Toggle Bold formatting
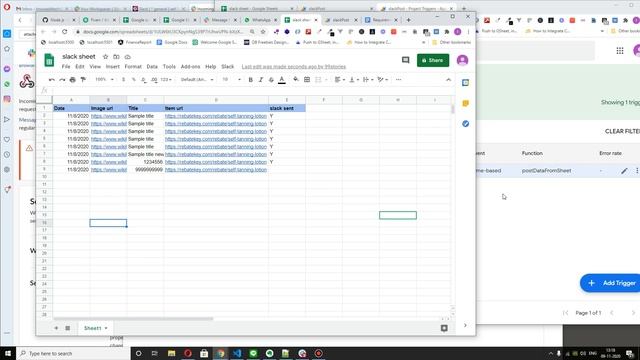The height and width of the screenshot is (360, 640). coord(251,80)
